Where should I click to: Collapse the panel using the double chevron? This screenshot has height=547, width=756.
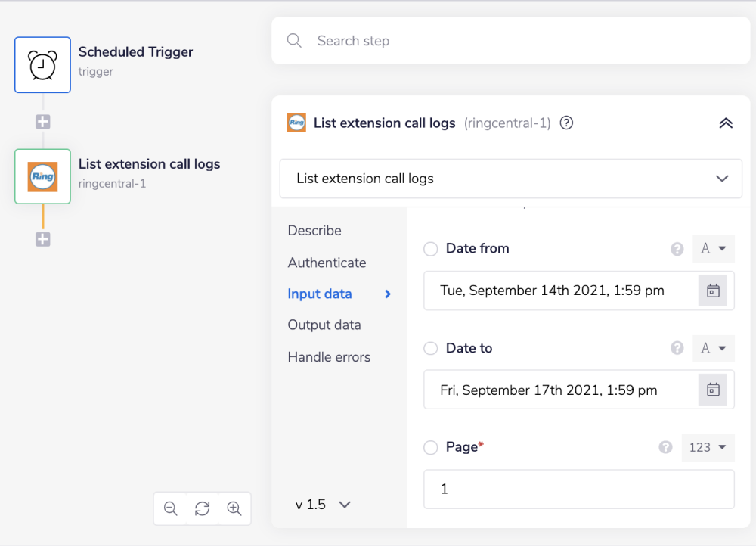coord(726,123)
